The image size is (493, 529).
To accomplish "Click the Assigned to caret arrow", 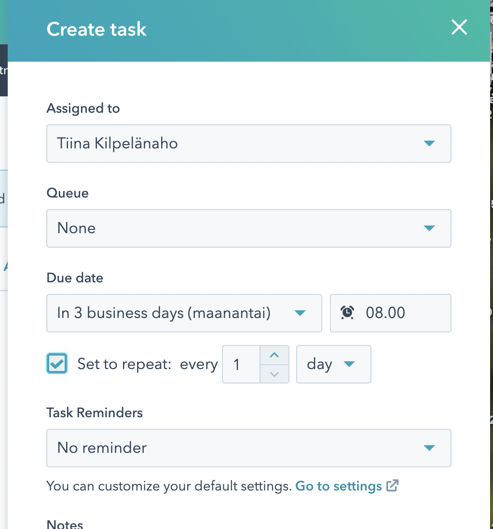I will pos(429,143).
